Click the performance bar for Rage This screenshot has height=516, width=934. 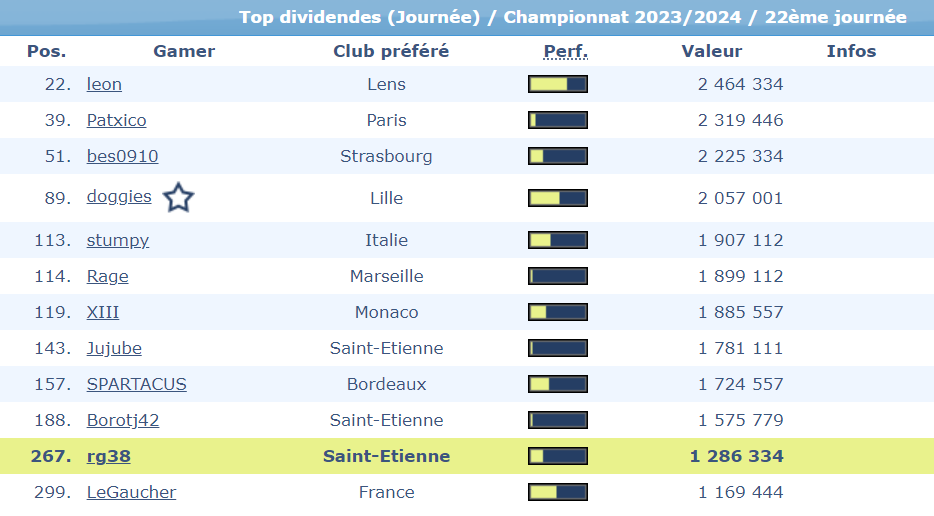[558, 276]
